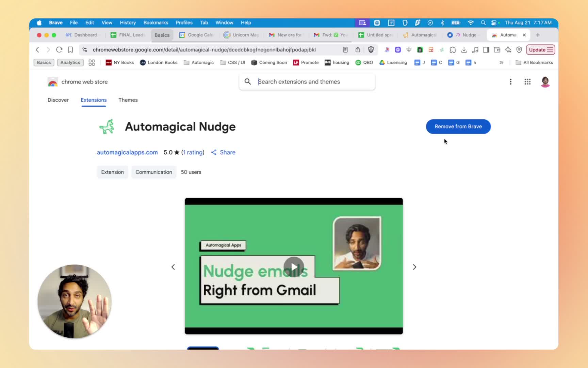Play the Nudge emails video
This screenshot has width=588, height=368.
coord(294,267)
